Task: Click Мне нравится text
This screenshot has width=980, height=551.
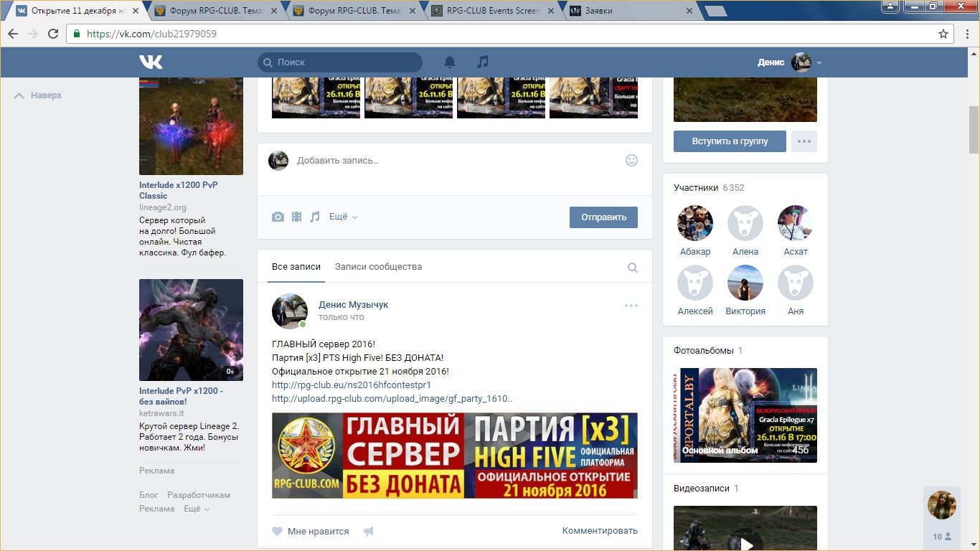Action: pyautogui.click(x=318, y=532)
